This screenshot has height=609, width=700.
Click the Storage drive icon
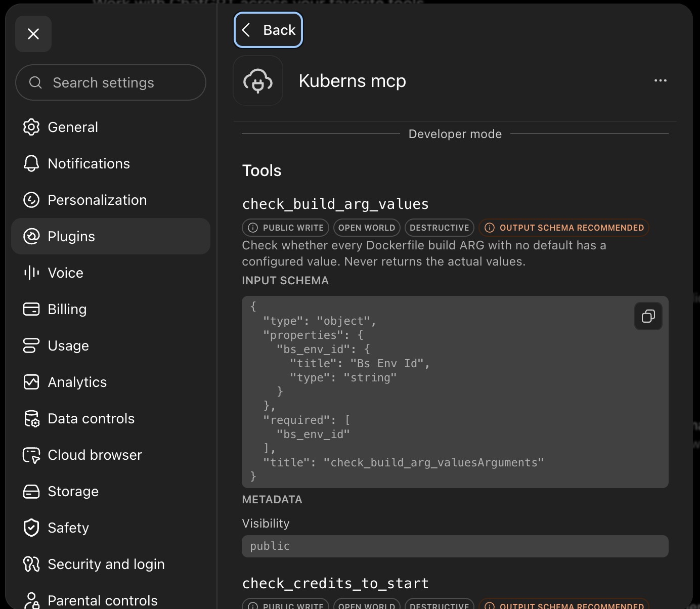pyautogui.click(x=31, y=491)
